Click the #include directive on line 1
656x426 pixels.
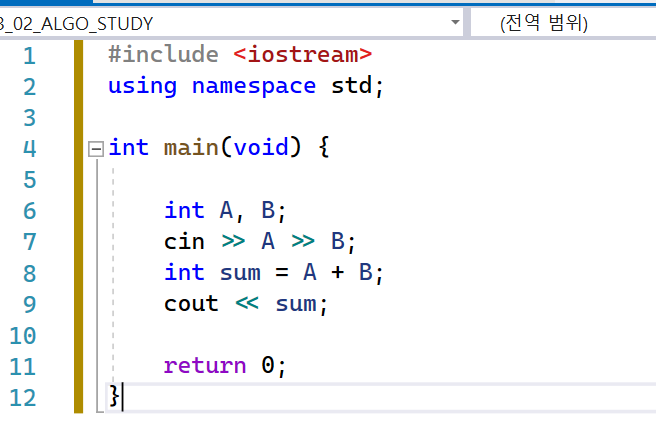coord(163,55)
